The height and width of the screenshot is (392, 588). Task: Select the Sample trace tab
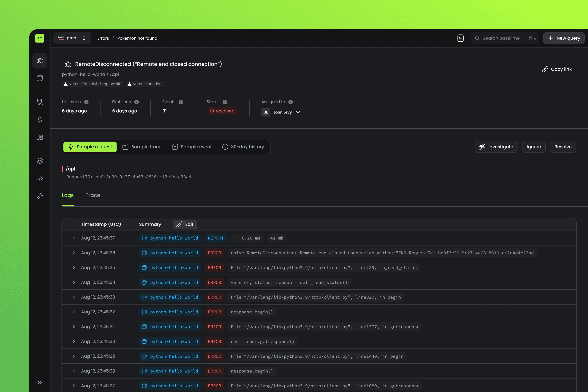[142, 147]
